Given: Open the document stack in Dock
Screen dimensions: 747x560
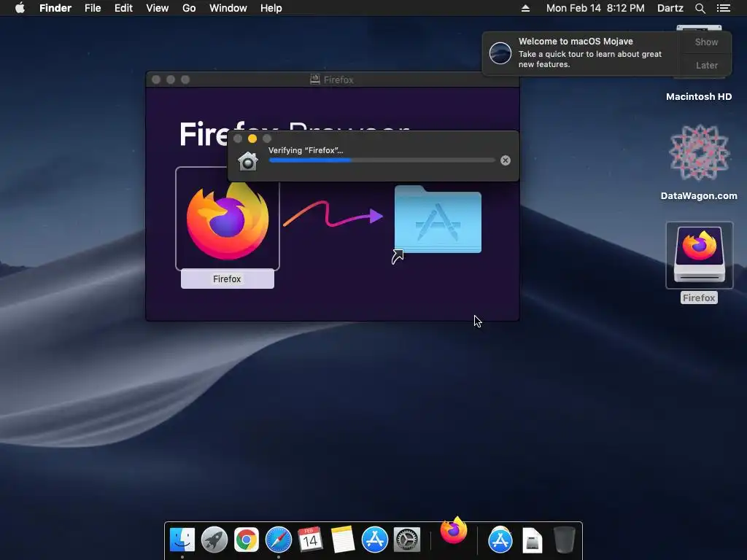Looking at the screenshot, I should (x=532, y=540).
